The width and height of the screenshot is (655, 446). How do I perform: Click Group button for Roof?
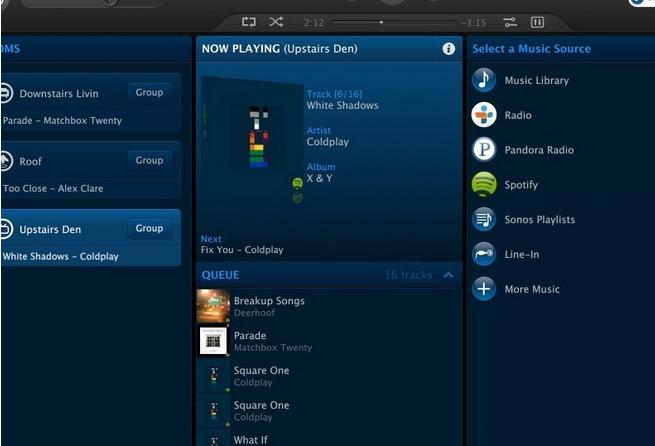pyautogui.click(x=149, y=160)
